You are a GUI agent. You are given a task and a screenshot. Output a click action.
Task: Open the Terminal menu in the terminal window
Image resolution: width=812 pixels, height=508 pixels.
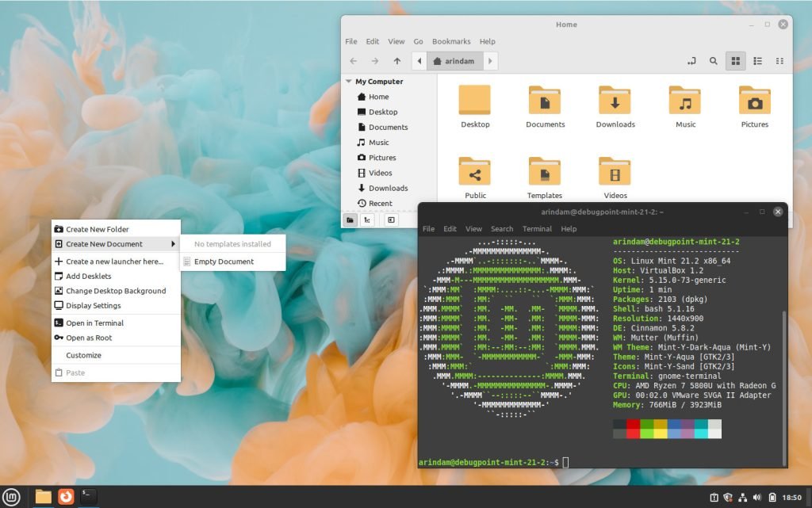(537, 229)
